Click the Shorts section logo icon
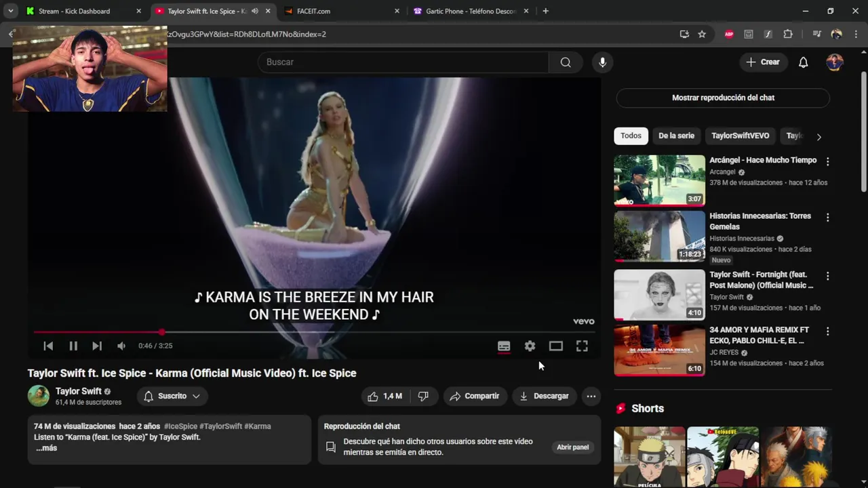Screen dimensions: 868x488 (x=620, y=409)
